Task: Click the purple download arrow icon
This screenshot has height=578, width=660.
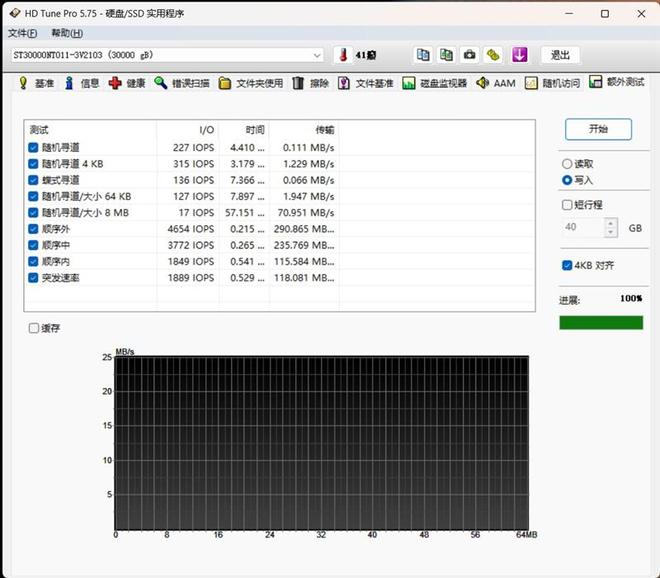Action: click(519, 55)
